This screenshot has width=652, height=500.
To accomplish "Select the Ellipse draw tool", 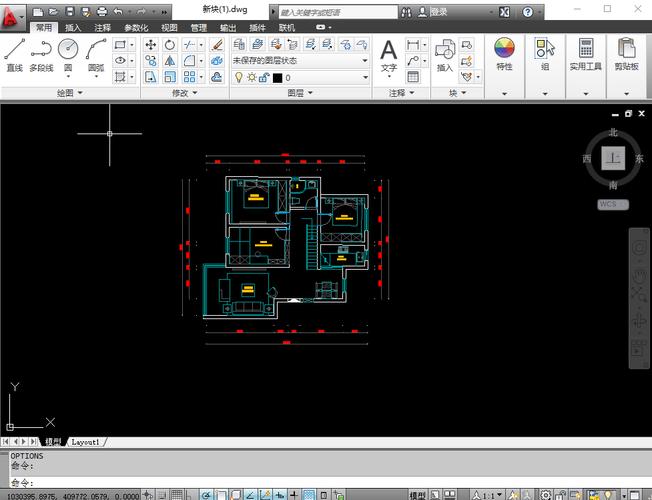I will (120, 61).
